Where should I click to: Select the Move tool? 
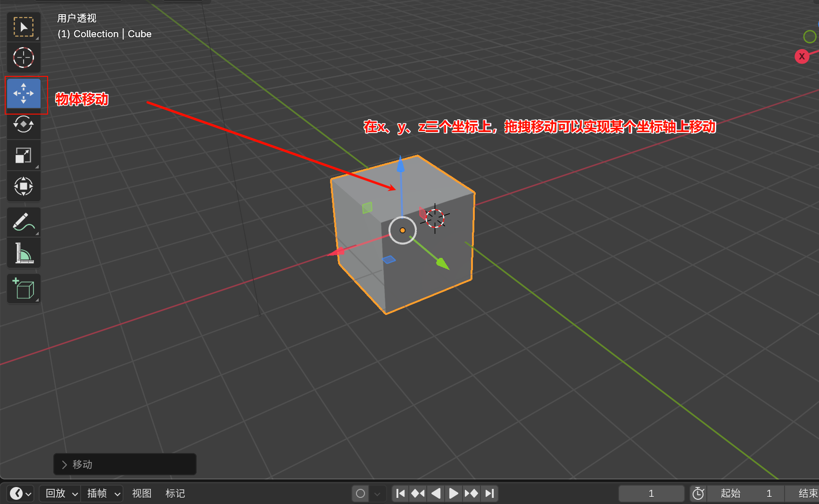pyautogui.click(x=23, y=93)
